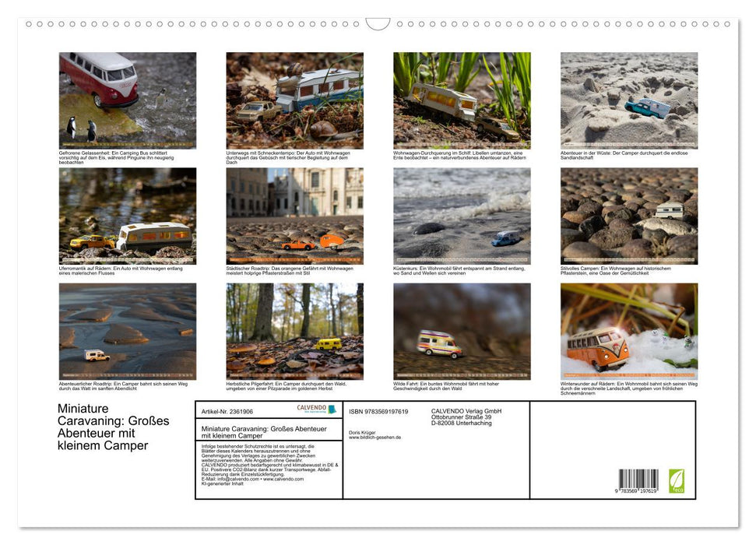Click caption 'Herbstliche Pilgerfahrt'

[286, 386]
